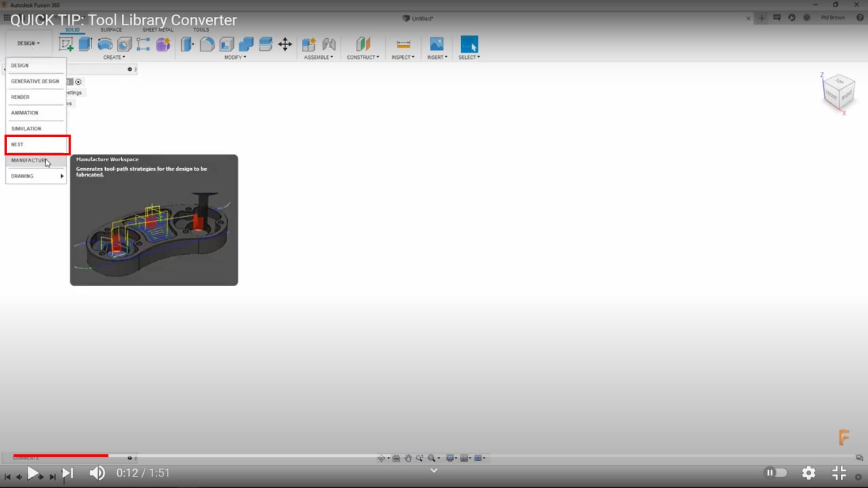Expand the ASSEMBLE dropdown
The width and height of the screenshot is (868, 488).
(319, 58)
